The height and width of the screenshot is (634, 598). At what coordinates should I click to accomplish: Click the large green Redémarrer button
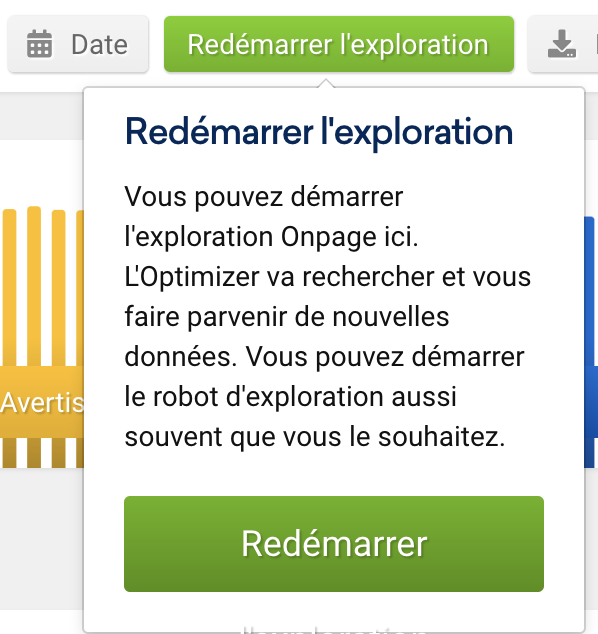334,544
